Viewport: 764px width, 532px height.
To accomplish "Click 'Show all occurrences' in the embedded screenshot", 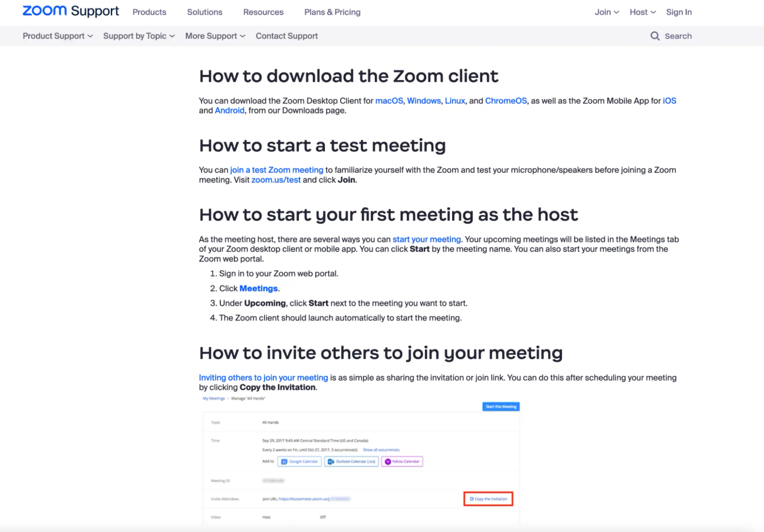I will click(381, 450).
